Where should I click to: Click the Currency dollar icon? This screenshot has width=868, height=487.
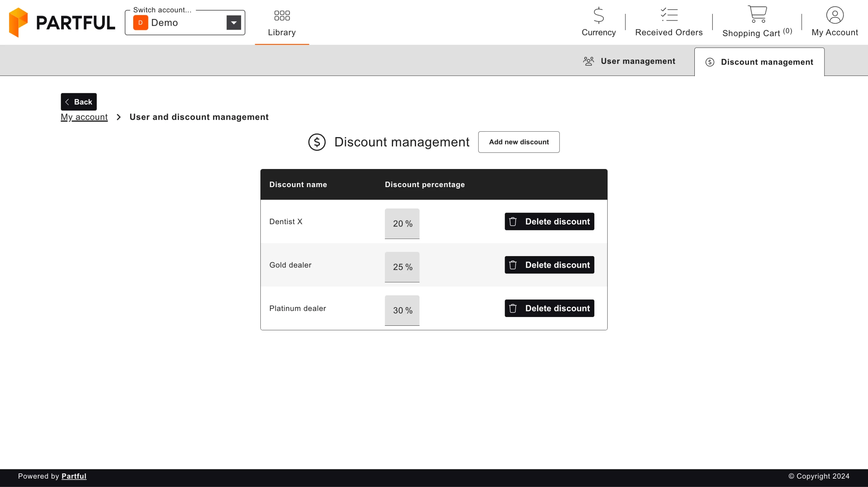(599, 15)
